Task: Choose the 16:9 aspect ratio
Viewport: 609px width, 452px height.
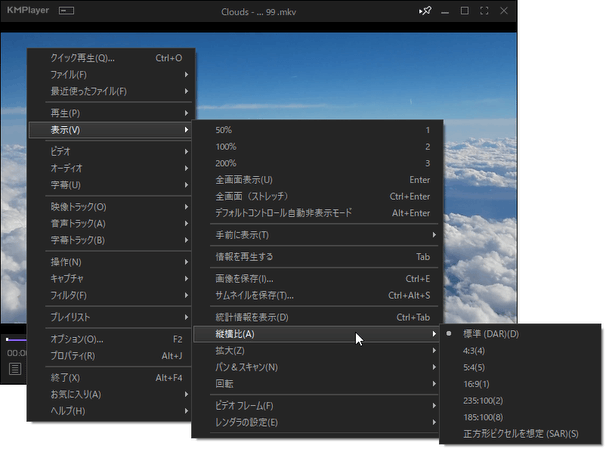Action: [476, 384]
